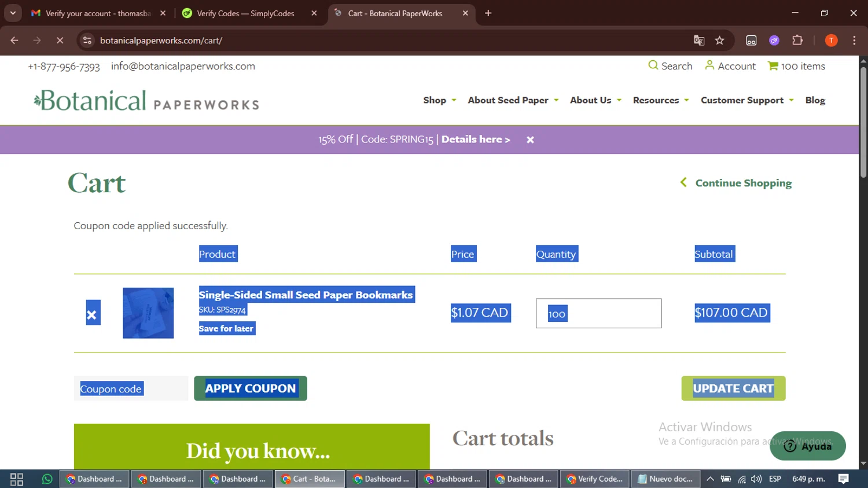Screen dimensions: 868x488
Task: Open the extensions puzzle menu
Action: [x=797, y=41]
